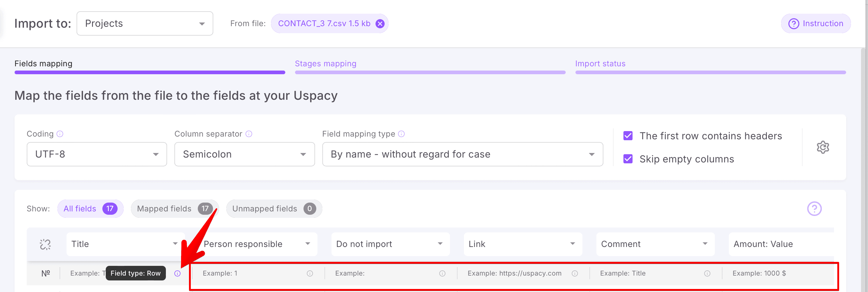Screen dimensions: 868x292
Task: Open the settings gear for import options
Action: pyautogui.click(x=823, y=147)
